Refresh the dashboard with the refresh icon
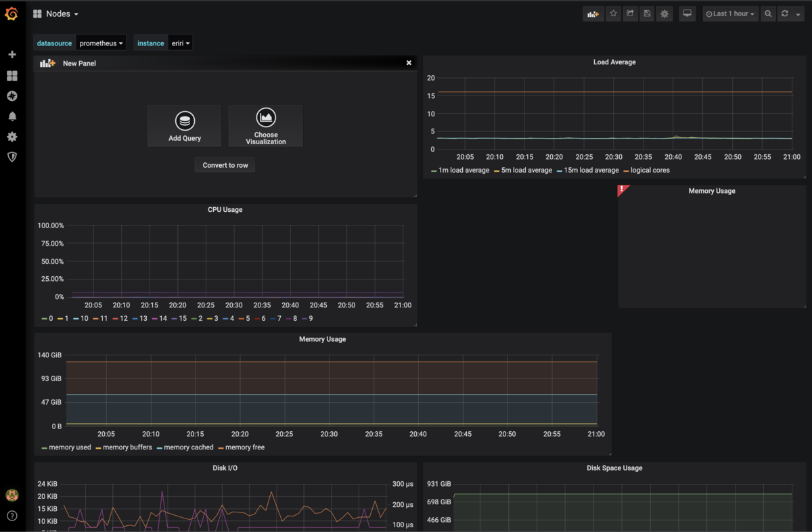This screenshot has height=532, width=812. click(x=785, y=14)
